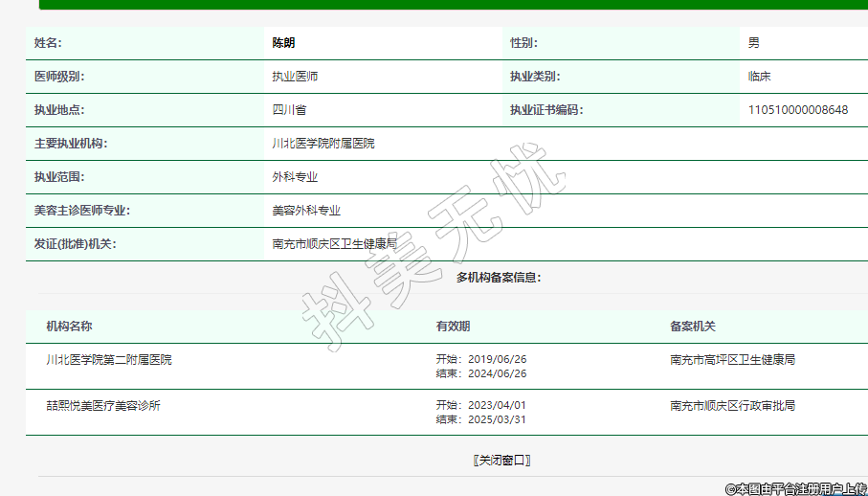Click the 外科专业 practice scope value

(x=295, y=177)
